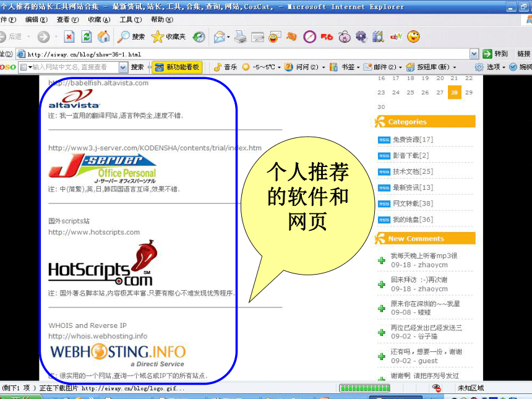The height and width of the screenshot is (399, 532).
Task: Click the 书签 bookmarks icon
Action: tap(334, 67)
